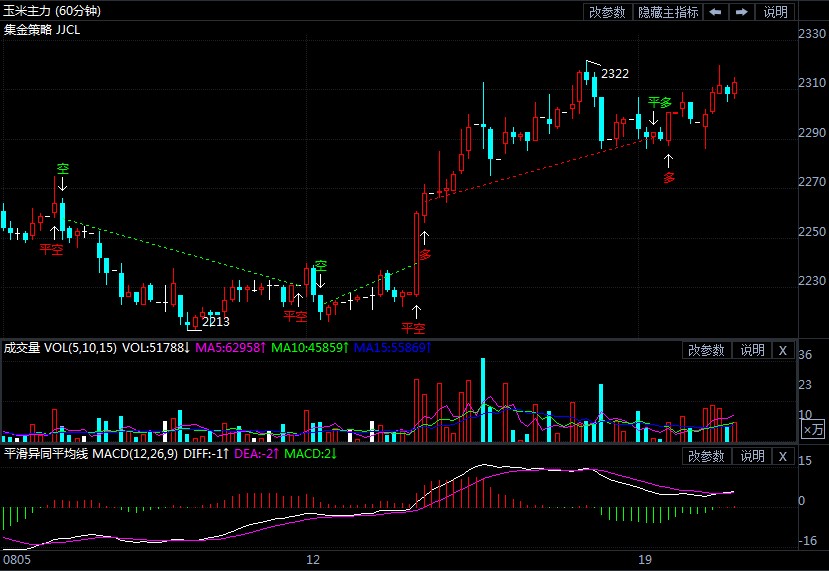Click the 2270 price axis label
Screen dimensions: 829x571
pos(812,182)
